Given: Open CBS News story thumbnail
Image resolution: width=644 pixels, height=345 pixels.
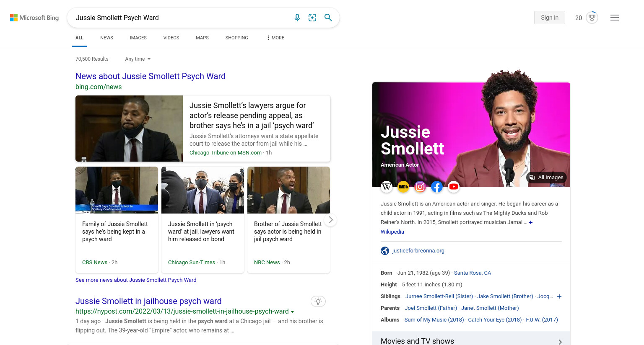Looking at the screenshot, I should 117,190.
